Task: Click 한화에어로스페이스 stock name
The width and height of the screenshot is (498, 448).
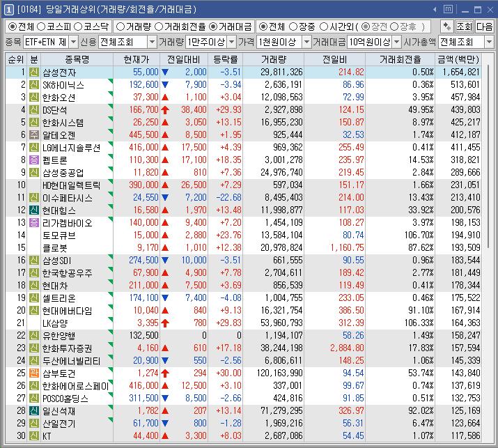Action: coord(76,386)
